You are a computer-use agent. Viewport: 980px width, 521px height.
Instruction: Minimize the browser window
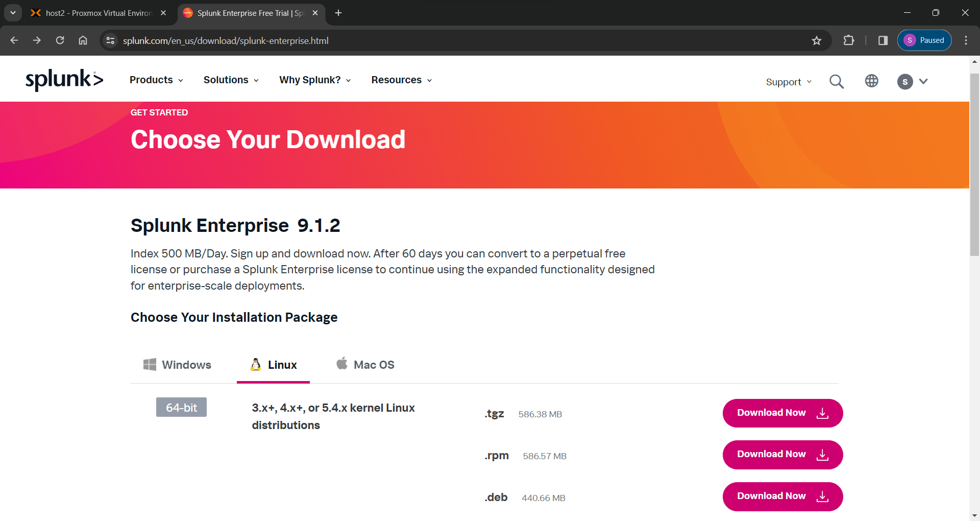tap(907, 13)
